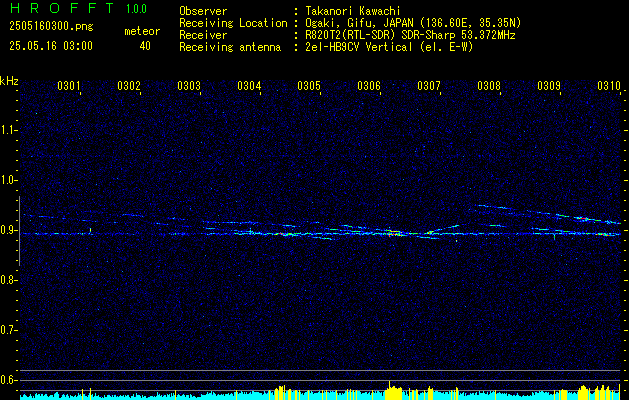629x400 pixels.
Task: Click the 0.8 kHz axis label
Action: (8, 280)
